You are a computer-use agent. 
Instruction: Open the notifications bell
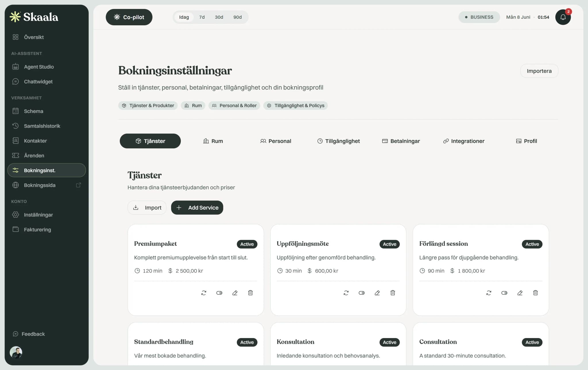(x=563, y=17)
